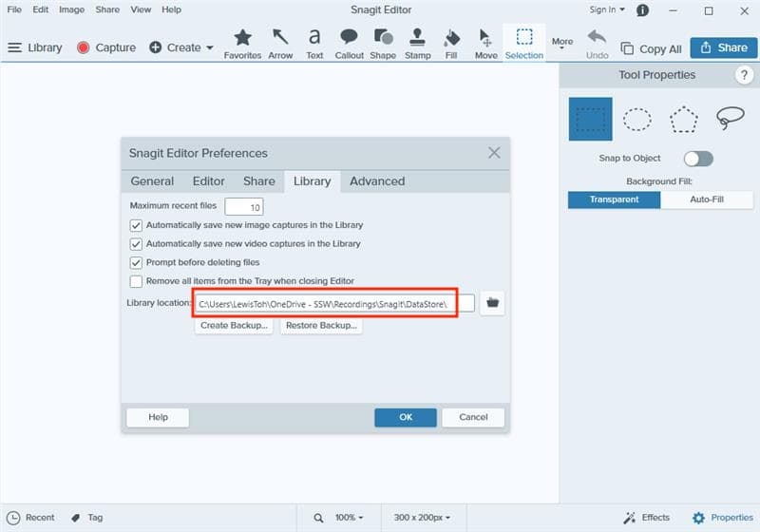Activate the Fill bucket tool
This screenshot has height=532, width=760.
452,43
